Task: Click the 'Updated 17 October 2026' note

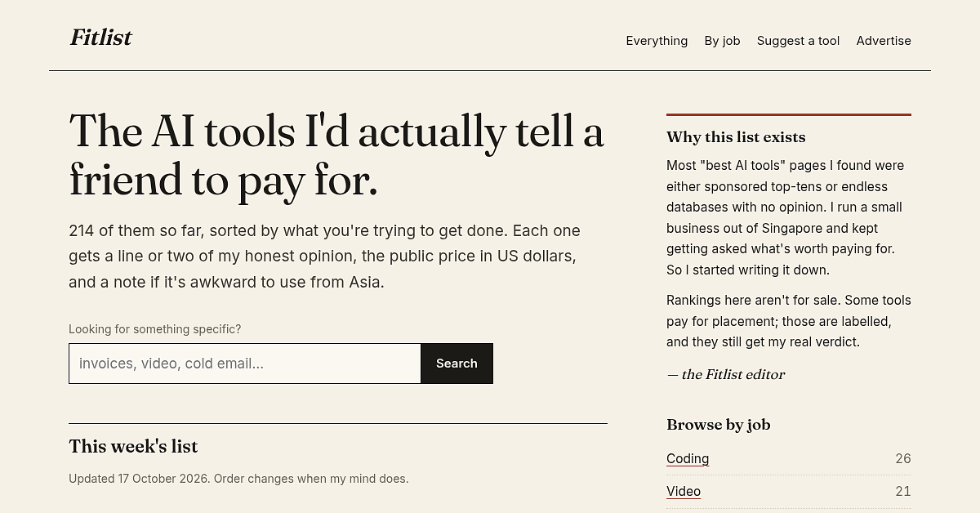Action: 238,479
